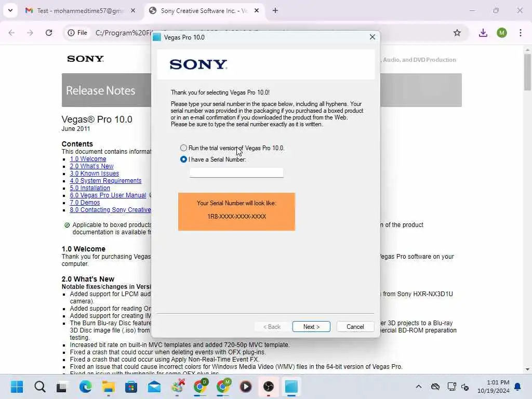Open File Explorer from taskbar
Viewport: 532px width, 399px height.
coord(108,387)
